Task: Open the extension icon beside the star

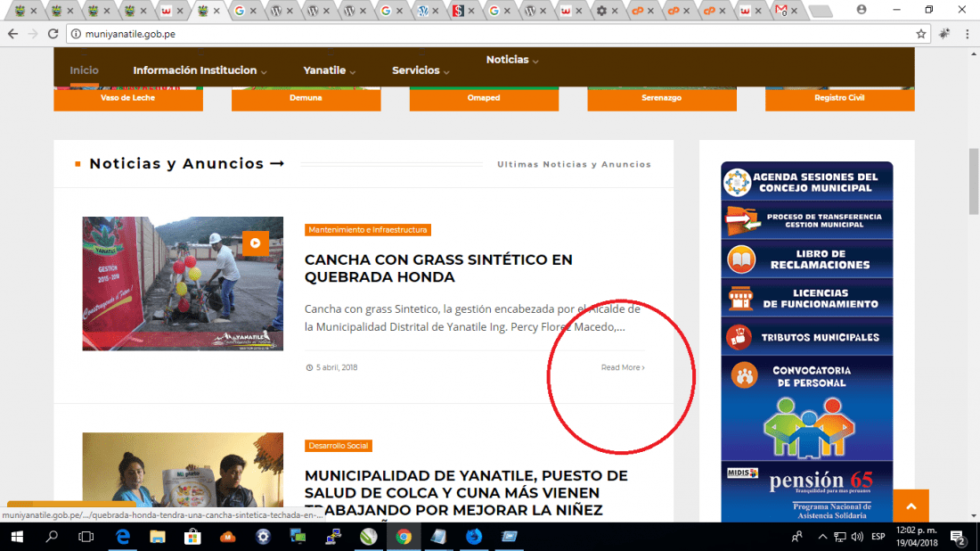Action: [943, 34]
